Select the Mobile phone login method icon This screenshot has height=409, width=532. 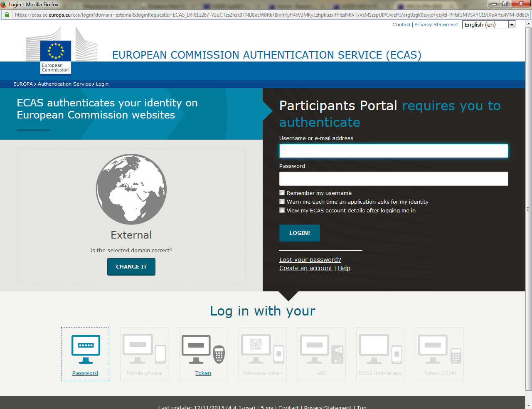(x=144, y=350)
